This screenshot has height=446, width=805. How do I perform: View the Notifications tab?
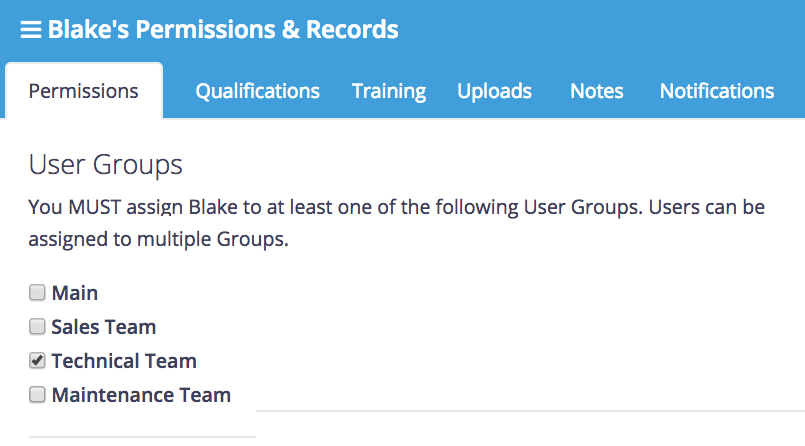point(716,91)
